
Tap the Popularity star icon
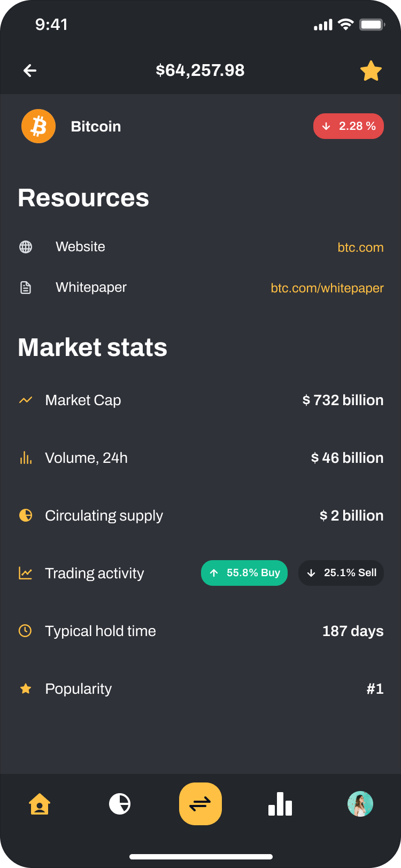point(26,688)
